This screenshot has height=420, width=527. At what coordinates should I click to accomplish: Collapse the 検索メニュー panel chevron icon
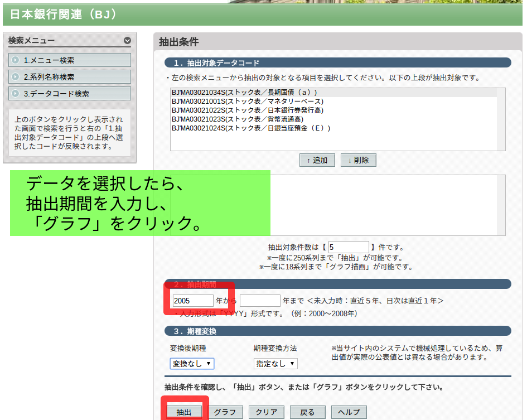[127, 40]
